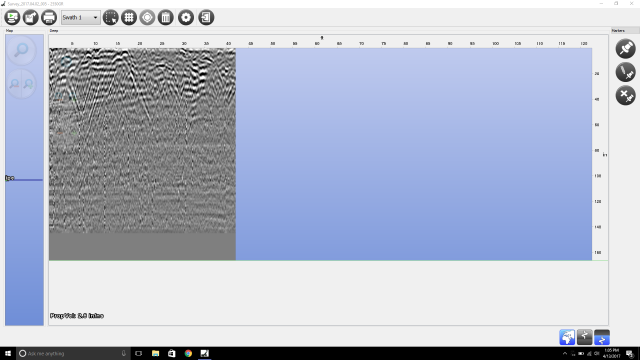This screenshot has height=360, width=640.
Task: Click the exit door icon
Action: coord(206,18)
